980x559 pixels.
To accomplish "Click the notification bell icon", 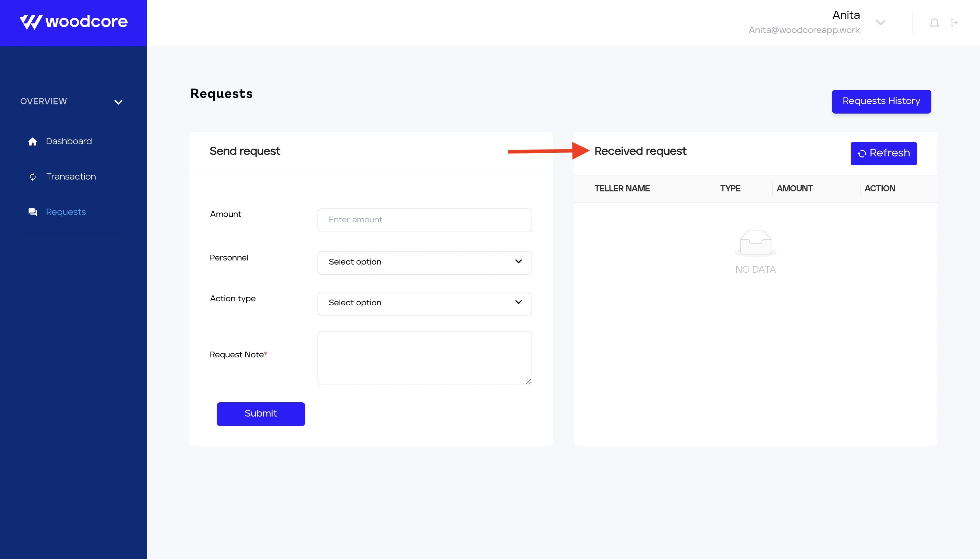I will 934,23.
